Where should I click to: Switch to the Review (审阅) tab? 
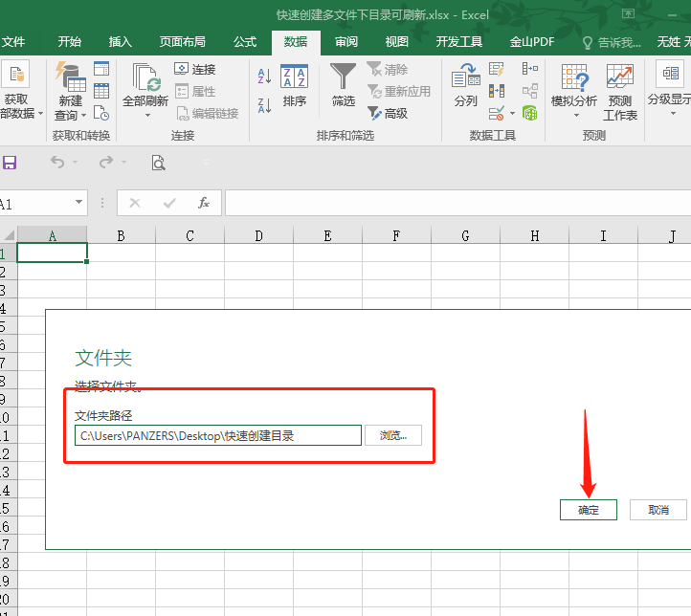[345, 42]
